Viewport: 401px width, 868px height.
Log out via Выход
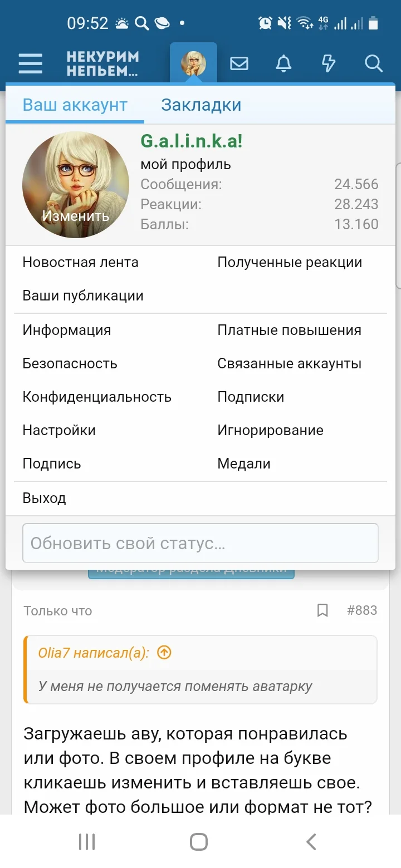(x=44, y=498)
